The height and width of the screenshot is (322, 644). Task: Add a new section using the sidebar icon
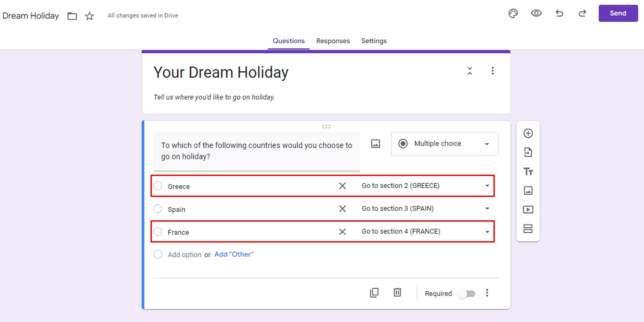(x=528, y=229)
